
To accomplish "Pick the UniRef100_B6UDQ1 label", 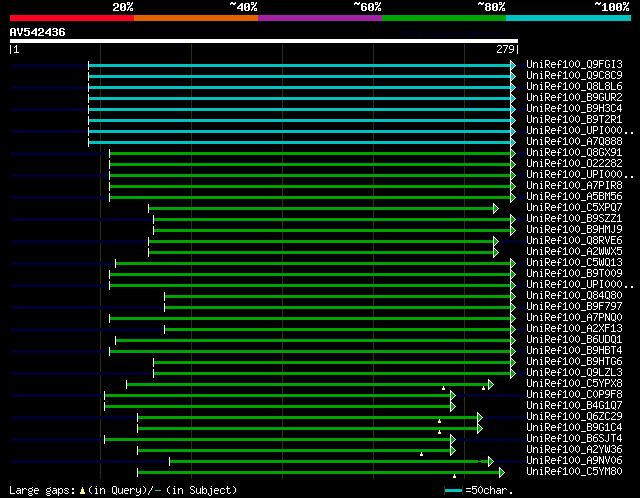I will click(574, 340).
